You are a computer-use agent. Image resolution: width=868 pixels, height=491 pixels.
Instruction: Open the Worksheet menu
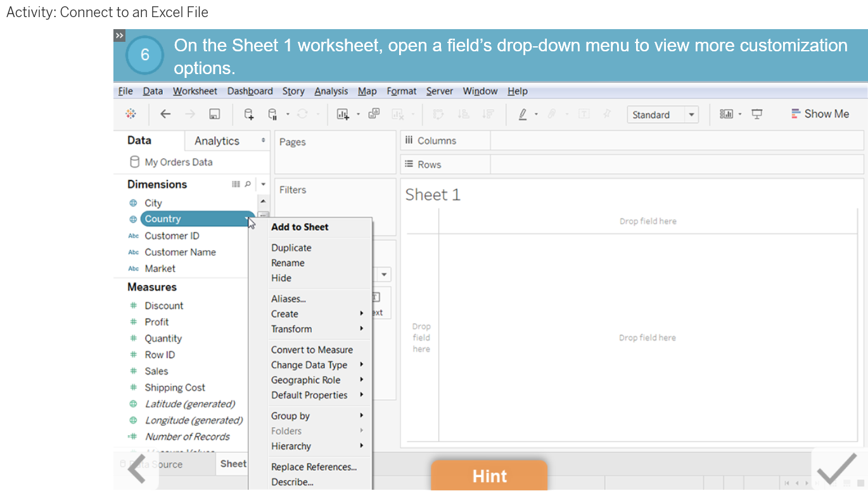tap(195, 91)
